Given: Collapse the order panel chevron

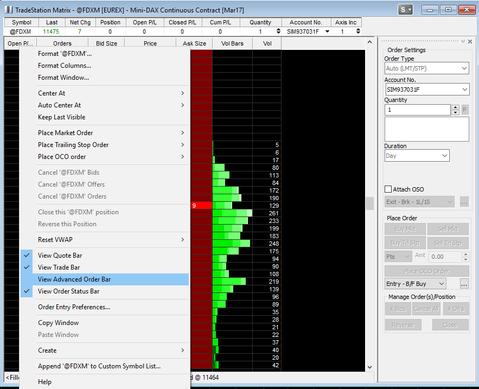Looking at the screenshot, I should click(463, 42).
